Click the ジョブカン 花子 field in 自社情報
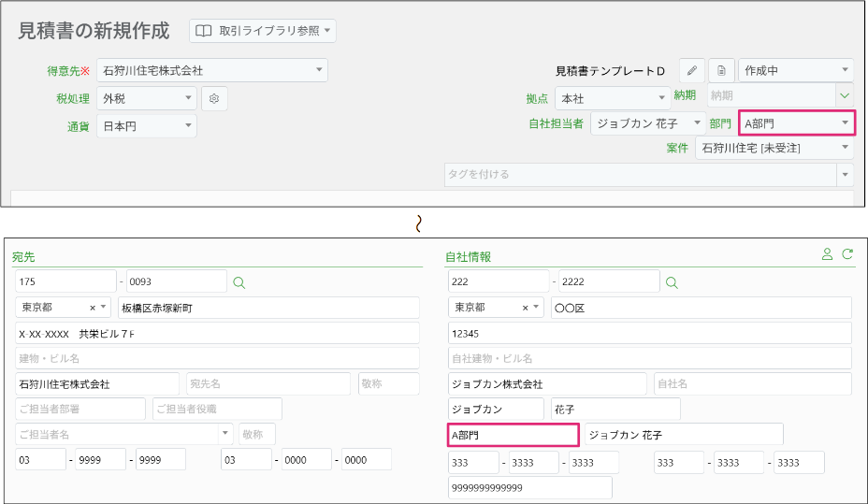This screenshot has height=504, width=868. [x=685, y=435]
